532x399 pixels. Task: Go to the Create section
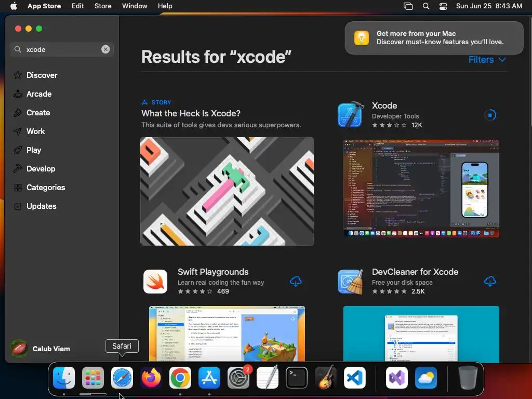coord(38,113)
